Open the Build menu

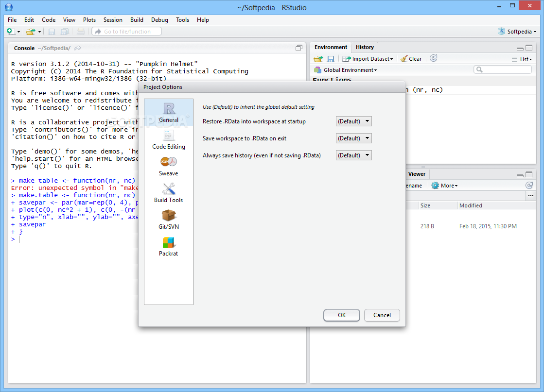[x=137, y=20]
